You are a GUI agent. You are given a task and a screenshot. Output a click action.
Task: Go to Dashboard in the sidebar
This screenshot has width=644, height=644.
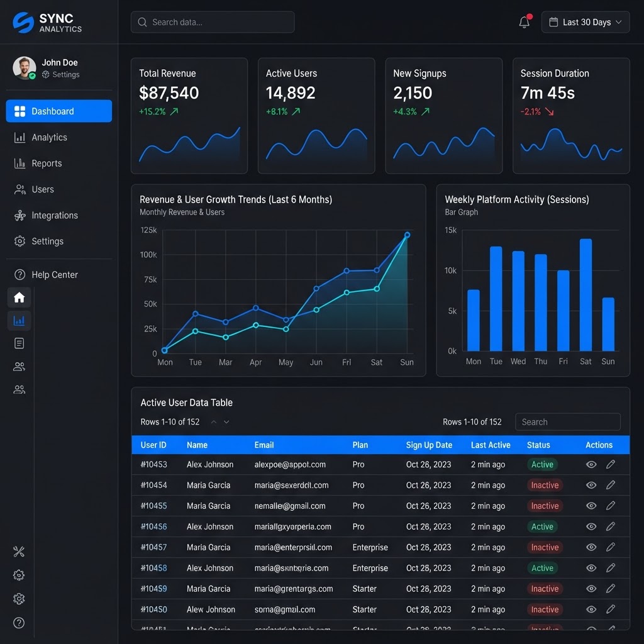pyautogui.click(x=58, y=111)
